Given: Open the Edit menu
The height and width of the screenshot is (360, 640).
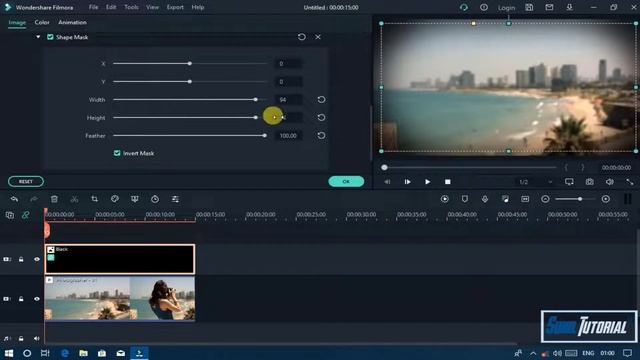Looking at the screenshot, I should point(111,7).
